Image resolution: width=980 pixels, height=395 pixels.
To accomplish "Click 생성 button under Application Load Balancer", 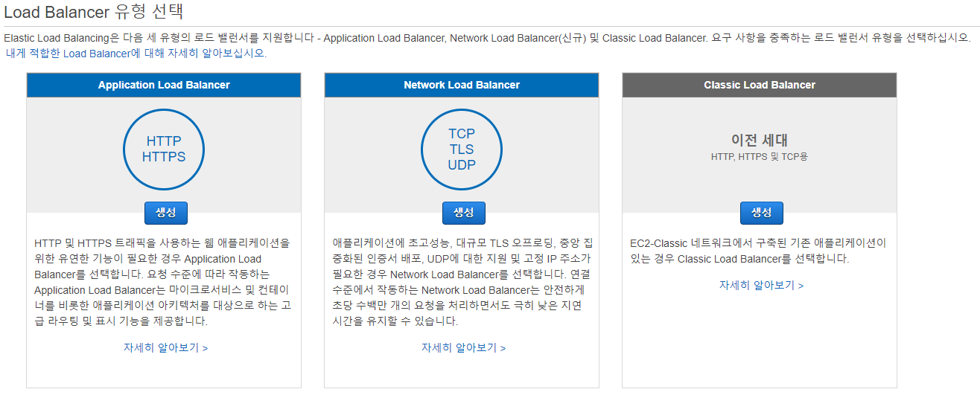I will coord(165,213).
